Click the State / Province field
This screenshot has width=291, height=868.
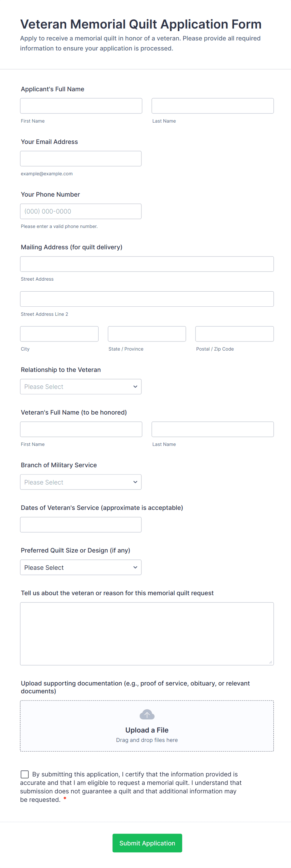pyautogui.click(x=147, y=334)
